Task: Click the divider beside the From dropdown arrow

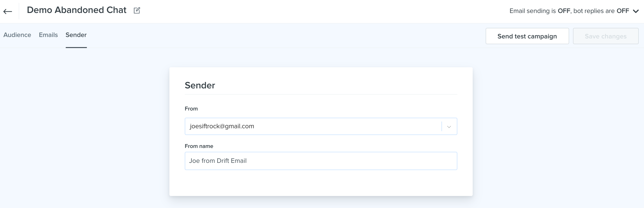Action: point(441,126)
